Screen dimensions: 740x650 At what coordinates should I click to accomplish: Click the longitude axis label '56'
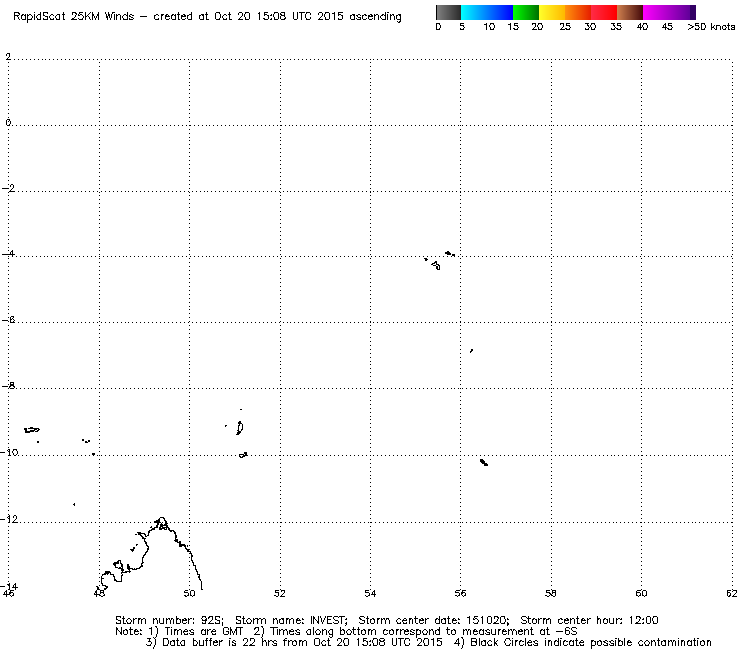(460, 593)
